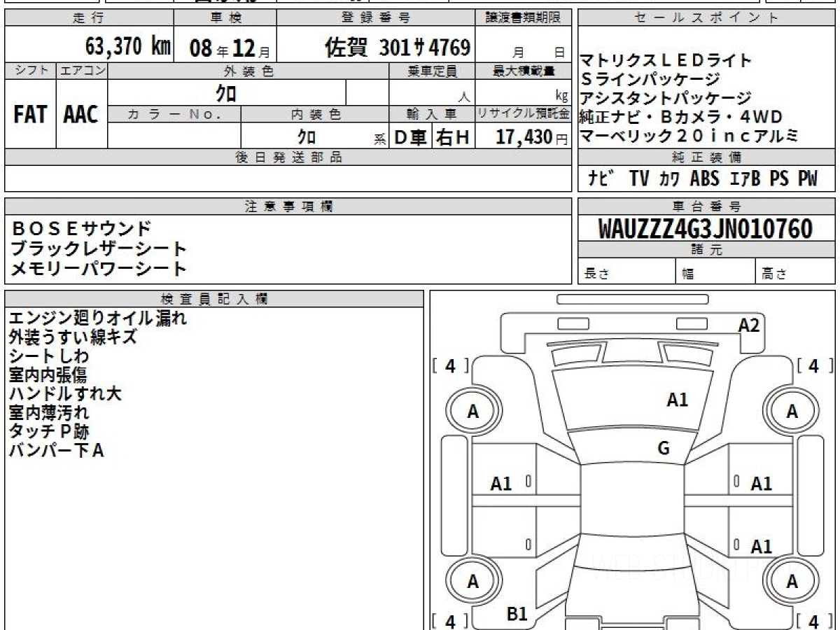840x630 pixels.
Task: Click the 幅 dimension cell
Action: pyautogui.click(x=715, y=272)
